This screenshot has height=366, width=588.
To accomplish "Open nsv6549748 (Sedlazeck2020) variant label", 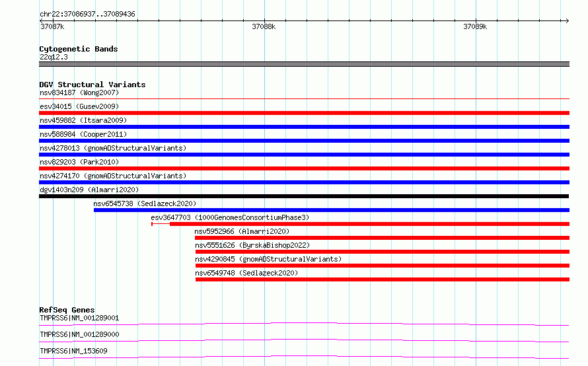I will tap(246, 273).
